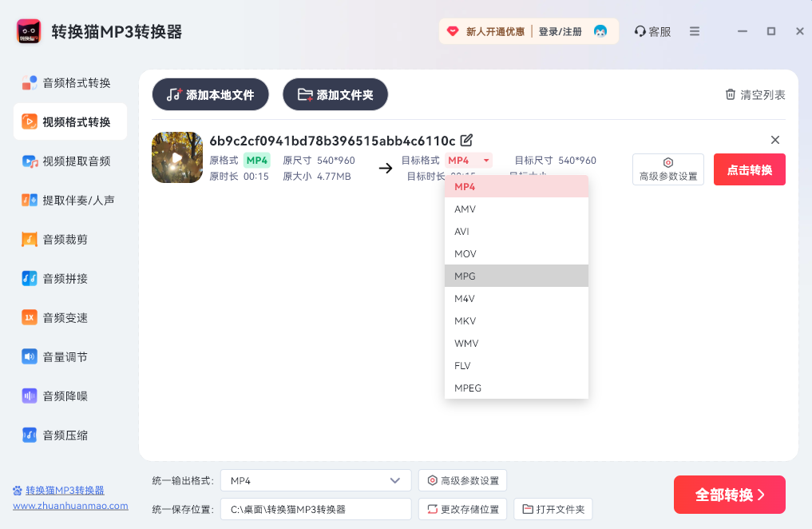Select the 音频裁剪 tool
The height and width of the screenshot is (529, 812).
coord(67,239)
